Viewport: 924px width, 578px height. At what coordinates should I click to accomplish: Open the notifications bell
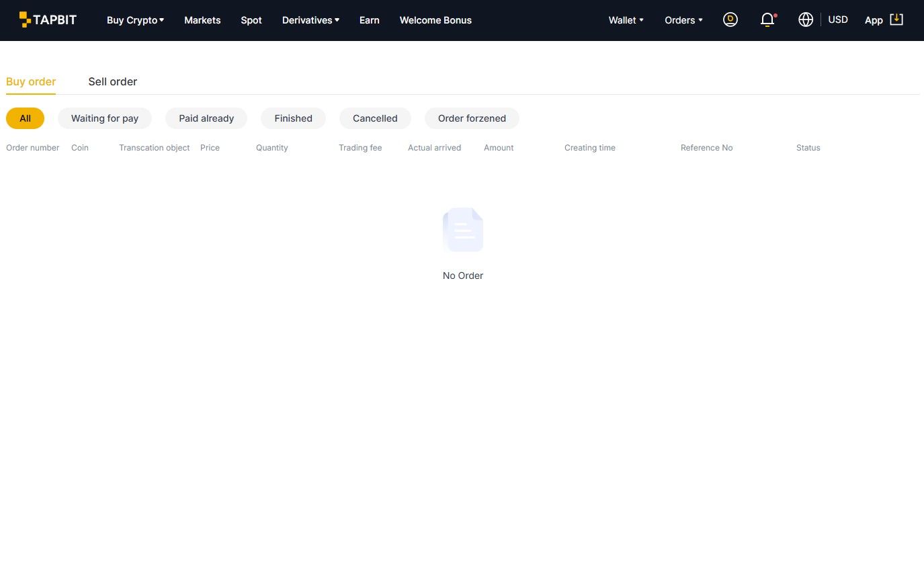click(x=767, y=20)
